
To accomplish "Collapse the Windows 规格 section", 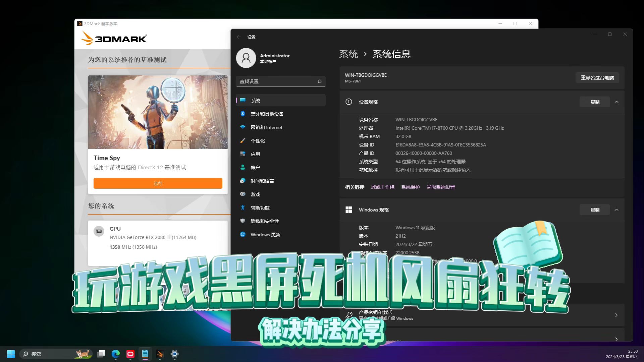I will tap(616, 210).
